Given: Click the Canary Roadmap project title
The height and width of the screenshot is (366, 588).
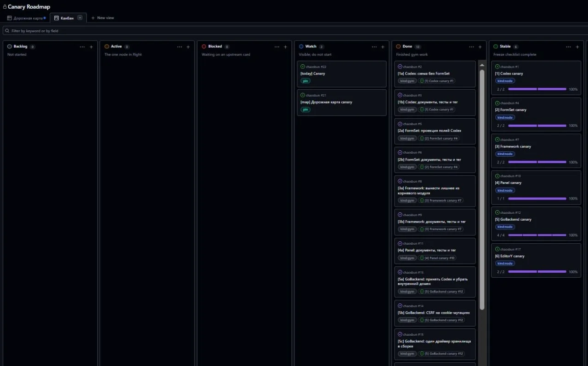Looking at the screenshot, I should pos(29,7).
